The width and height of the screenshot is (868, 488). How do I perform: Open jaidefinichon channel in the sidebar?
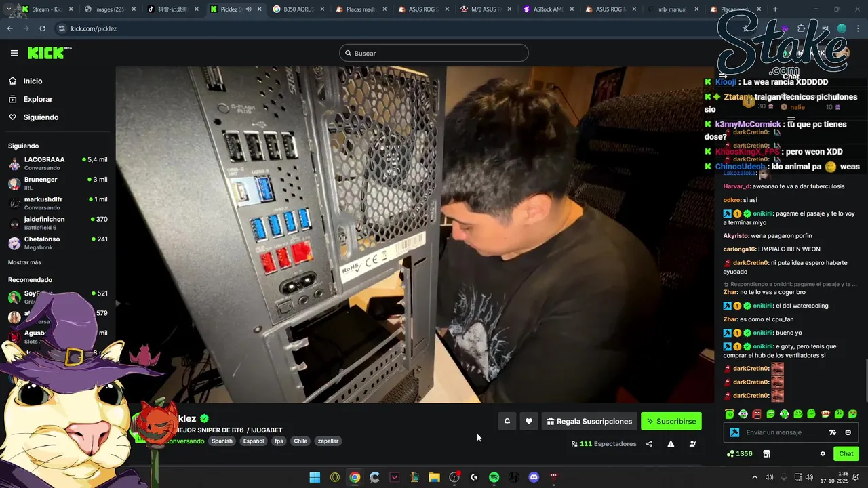click(x=58, y=223)
